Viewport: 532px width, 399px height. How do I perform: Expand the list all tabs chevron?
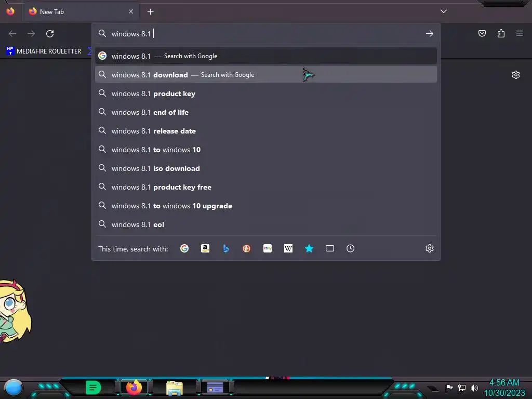444,11
